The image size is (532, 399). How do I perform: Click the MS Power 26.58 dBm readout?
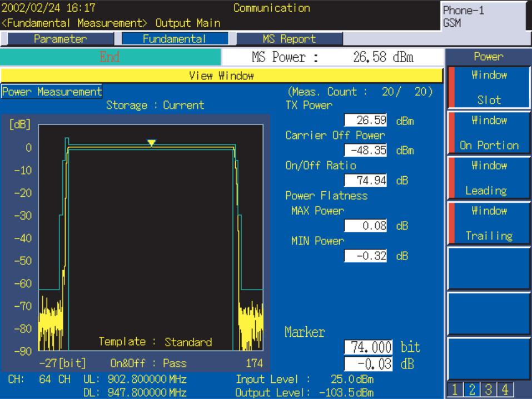(x=332, y=57)
